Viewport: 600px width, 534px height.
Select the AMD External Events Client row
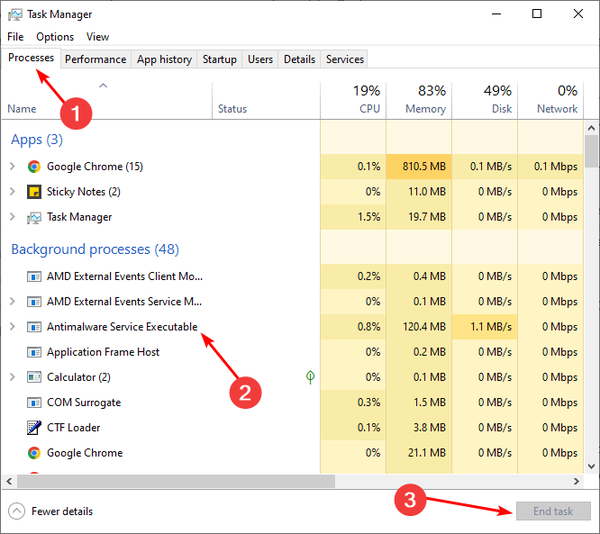(x=124, y=276)
